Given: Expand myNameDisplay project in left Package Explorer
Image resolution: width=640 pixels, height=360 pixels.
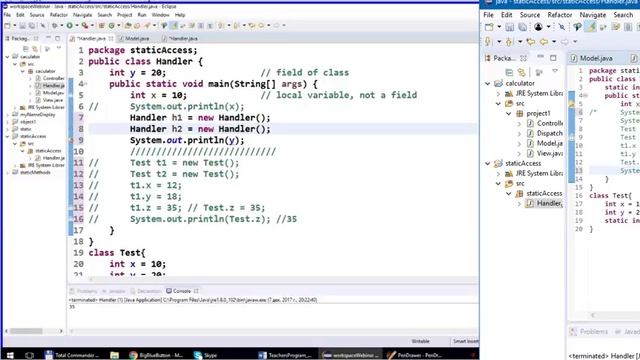Looking at the screenshot, I should tap(7, 115).
